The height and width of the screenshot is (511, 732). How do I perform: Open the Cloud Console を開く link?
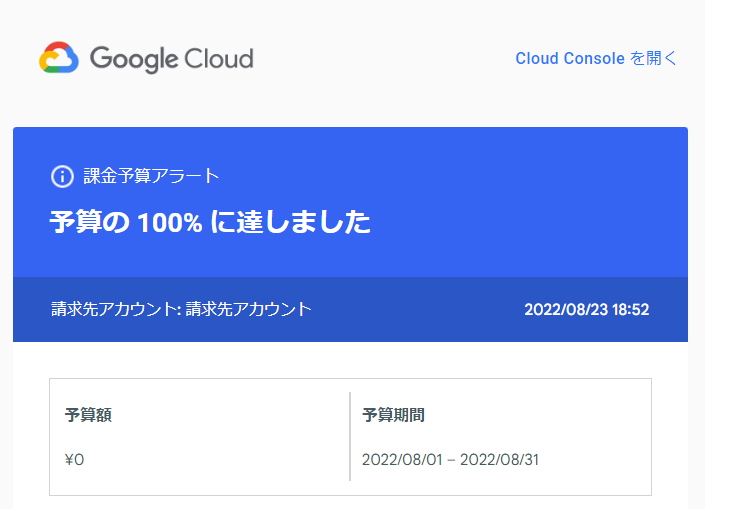tap(596, 58)
